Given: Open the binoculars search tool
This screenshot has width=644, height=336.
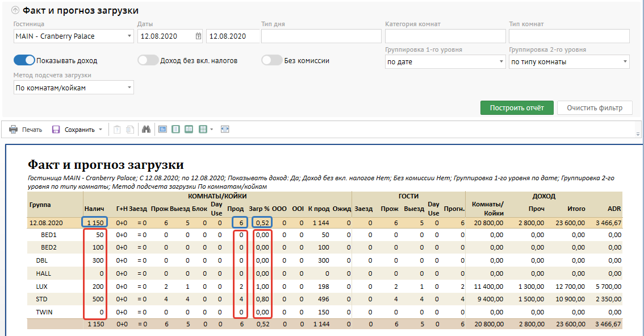Looking at the screenshot, I should click(146, 130).
